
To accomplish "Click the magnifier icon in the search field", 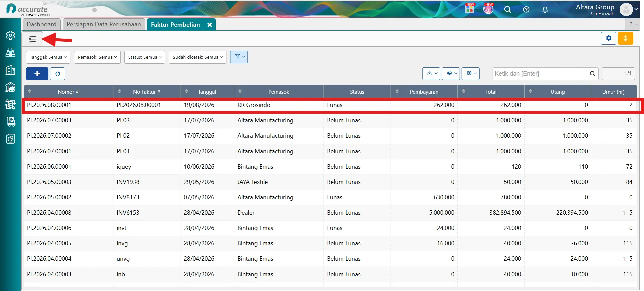I will coord(592,74).
